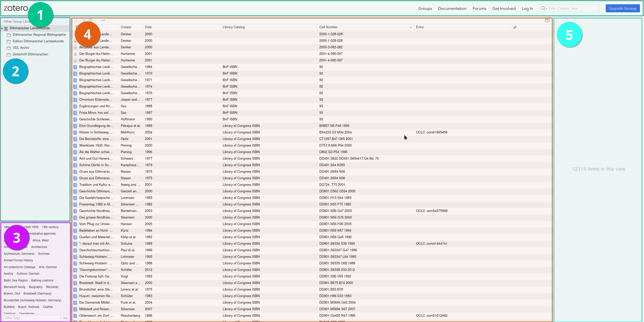Image resolution: width=644 pixels, height=322 pixels.
Task: Filter by the Bathing customs tag
Action: pos(42,280)
